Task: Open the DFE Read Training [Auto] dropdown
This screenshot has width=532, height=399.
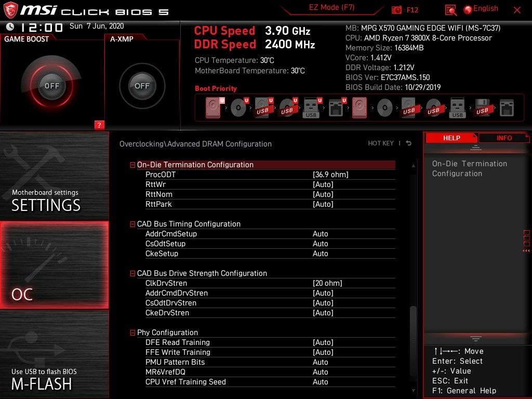Action: pos(323,342)
